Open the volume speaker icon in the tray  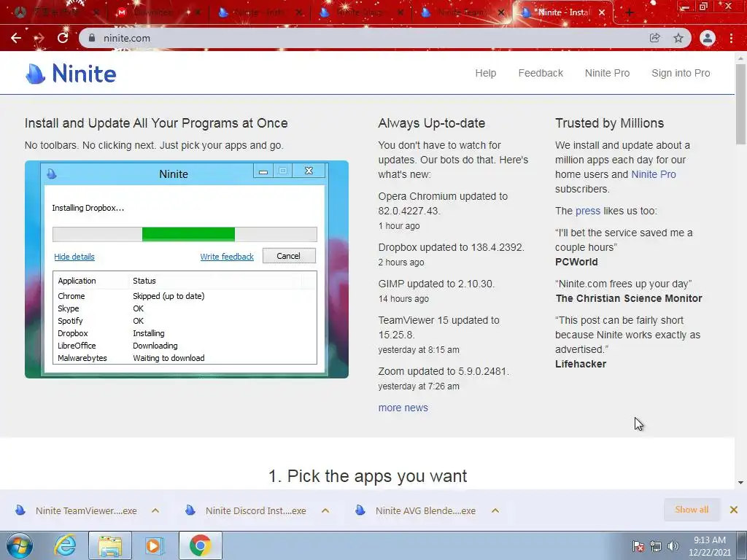(673, 546)
